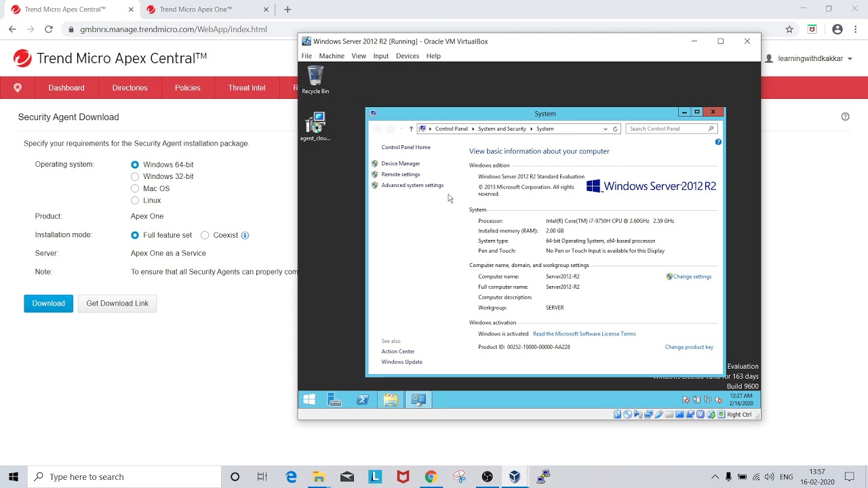
Task: Open Chrome on host taskbar
Action: coord(431,477)
